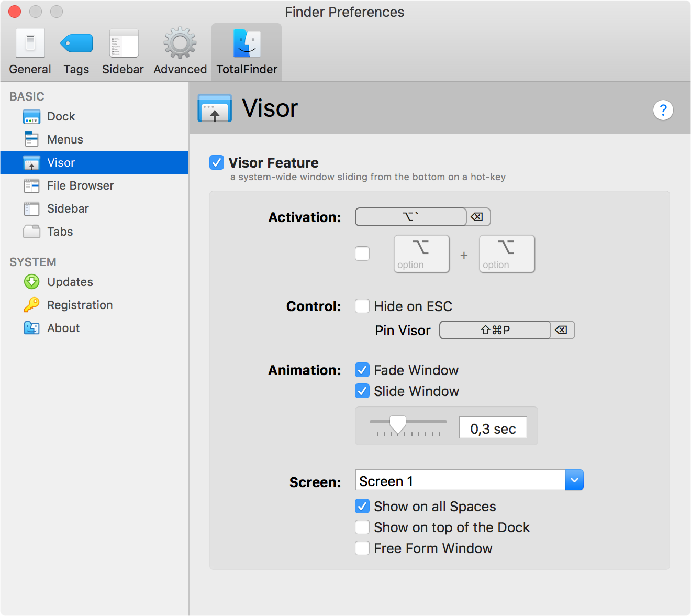Open the General preferences tab

(30, 52)
